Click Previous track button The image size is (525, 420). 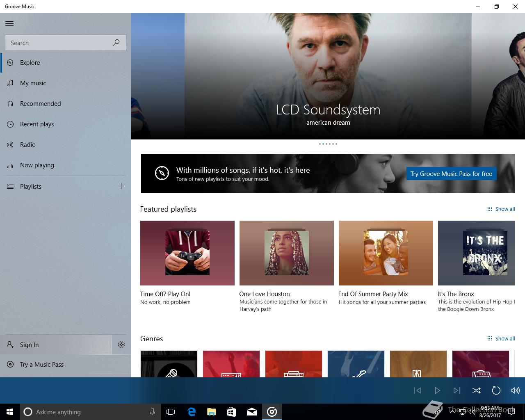(x=418, y=390)
